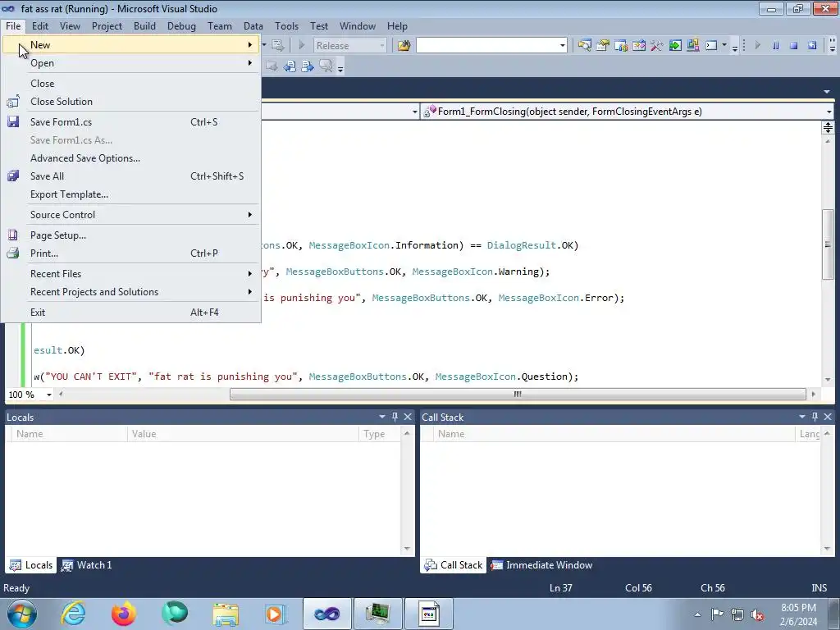The width and height of the screenshot is (840, 630).
Task: Stop debugging with the stop icon
Action: 794,46
